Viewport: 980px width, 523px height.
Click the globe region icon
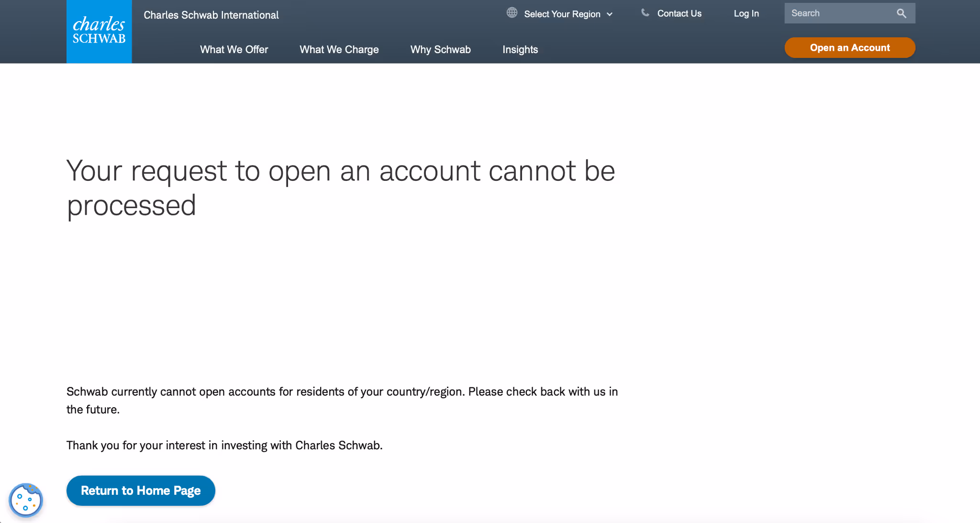512,13
